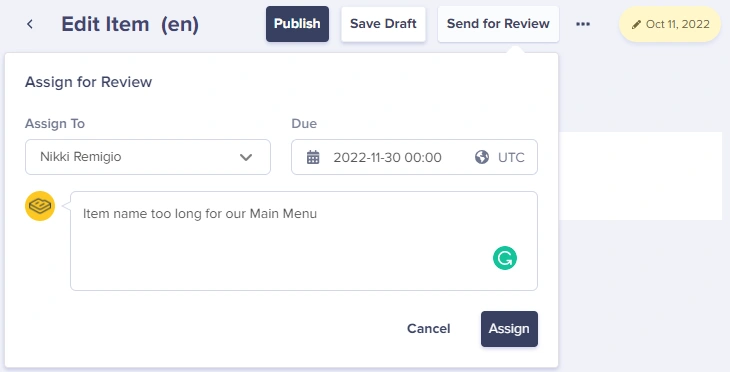The image size is (730, 372).
Task: Click the Publish button
Action: tap(297, 24)
